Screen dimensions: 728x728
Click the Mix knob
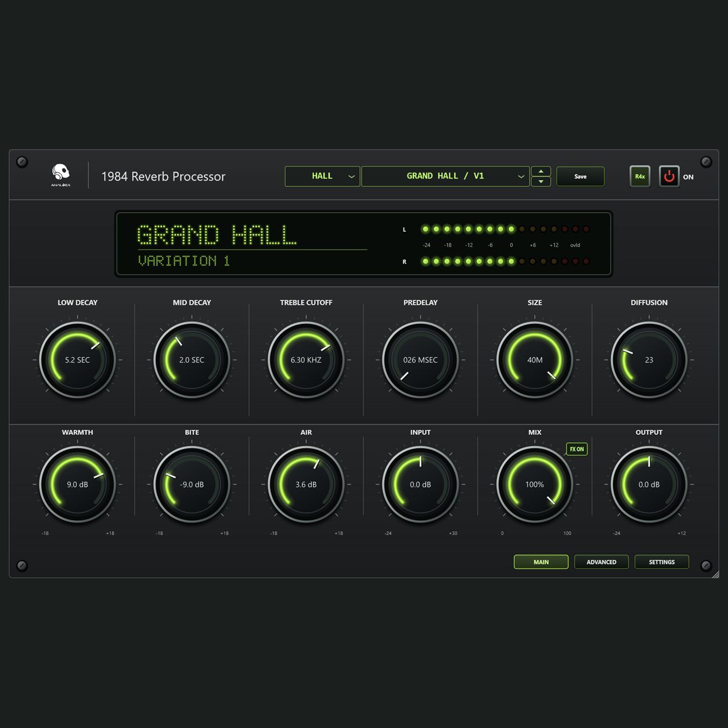(535, 484)
